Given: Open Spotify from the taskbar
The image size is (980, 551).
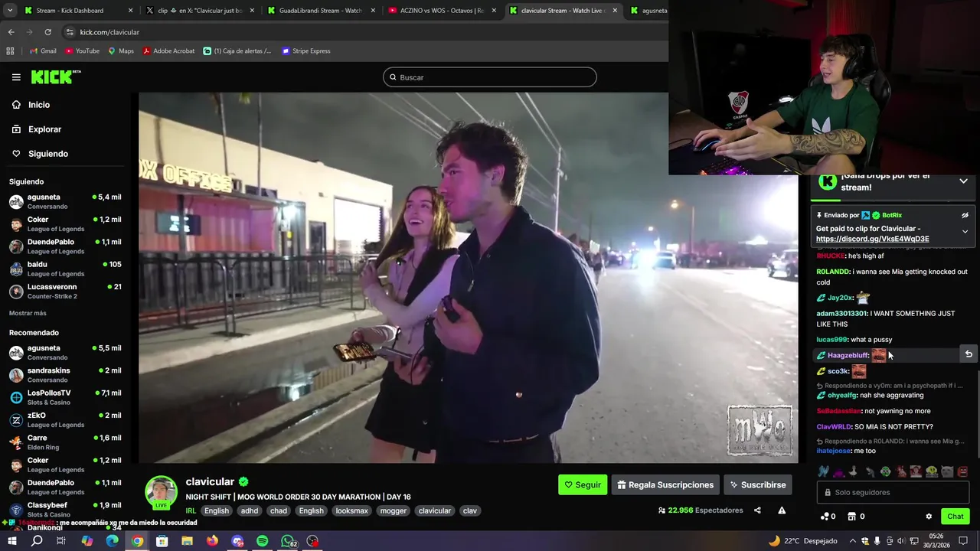Looking at the screenshot, I should coord(263,541).
